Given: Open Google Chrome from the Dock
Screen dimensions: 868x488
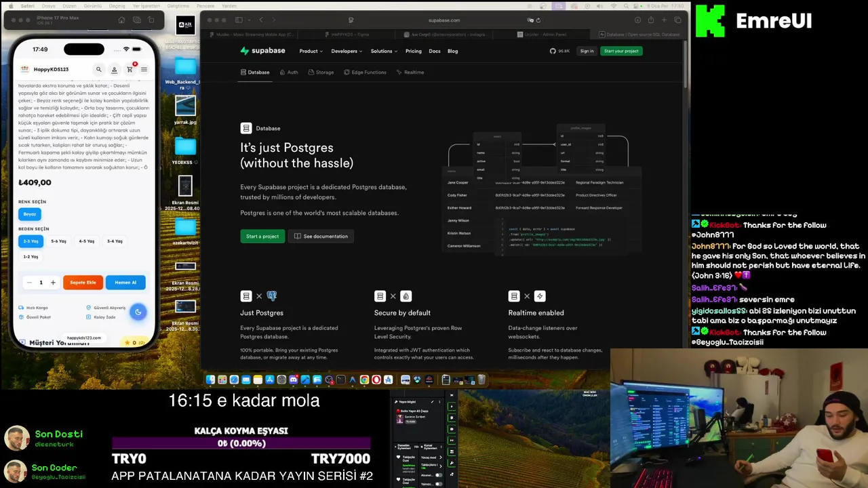Looking at the screenshot, I should (364, 380).
